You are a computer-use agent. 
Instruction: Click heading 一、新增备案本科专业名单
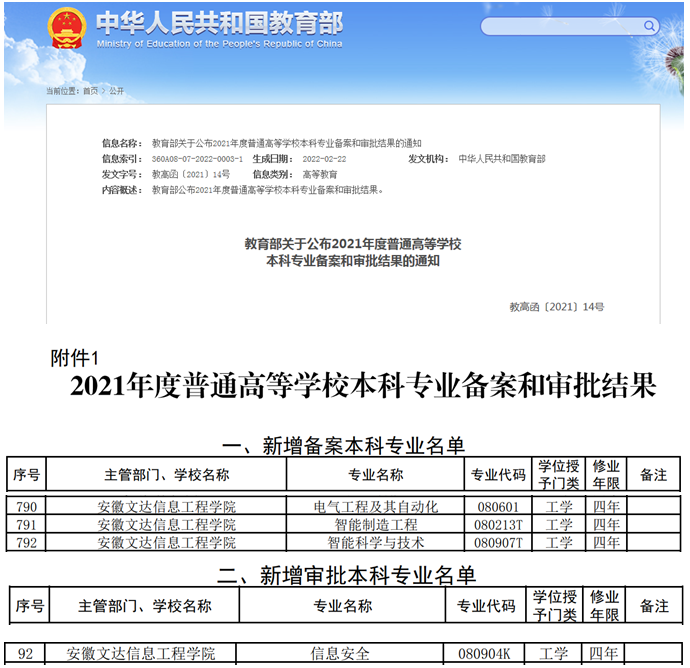pyautogui.click(x=344, y=445)
